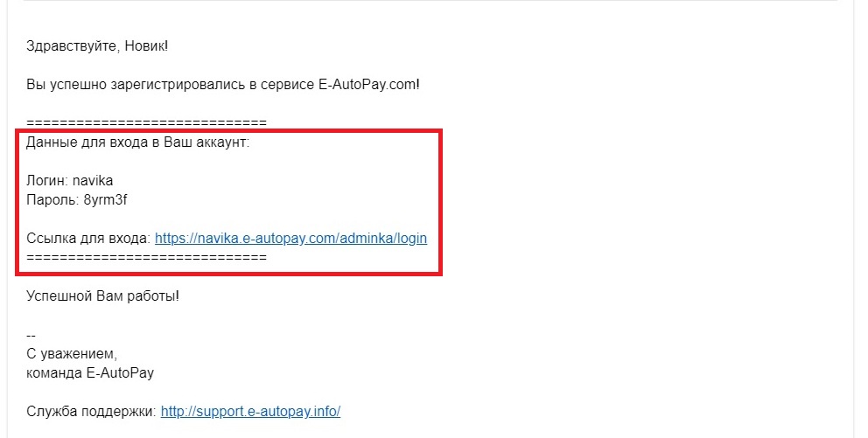Click the double-dash signature delimiter

coord(31,335)
